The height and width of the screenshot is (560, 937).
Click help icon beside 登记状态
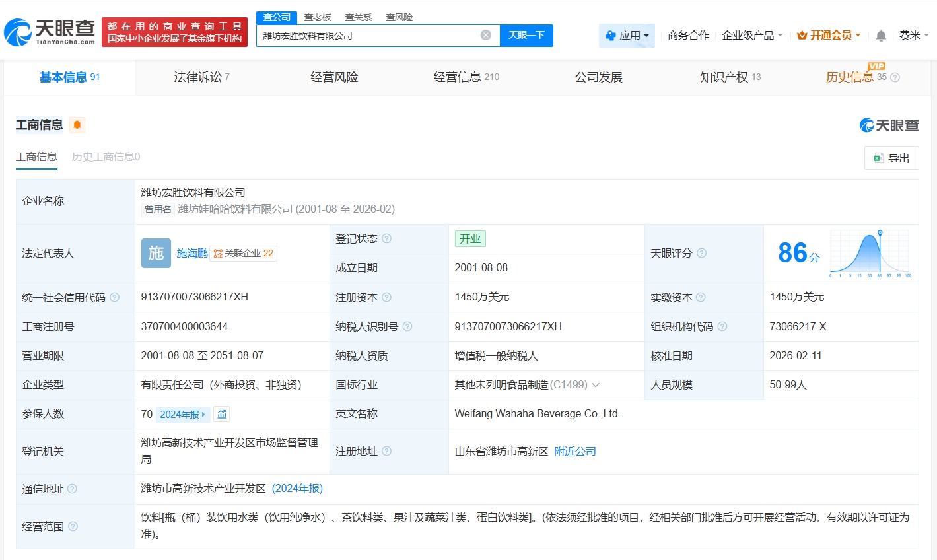click(x=386, y=238)
